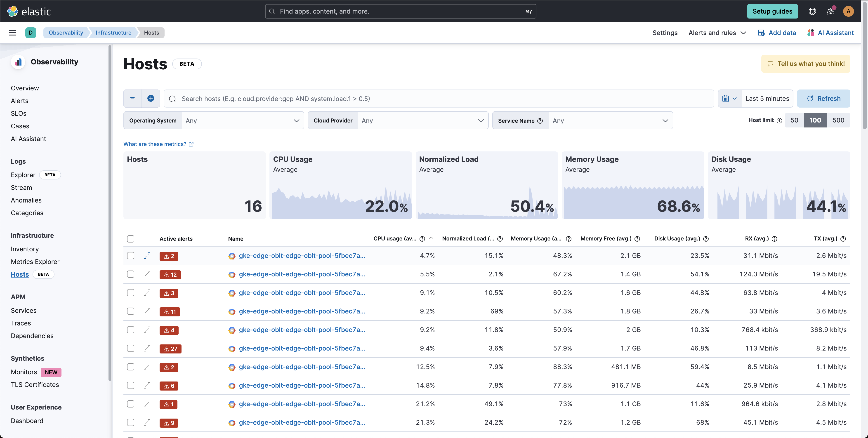Viewport: 868px width, 438px height.
Task: Open user avatar A menu
Action: (x=848, y=11)
